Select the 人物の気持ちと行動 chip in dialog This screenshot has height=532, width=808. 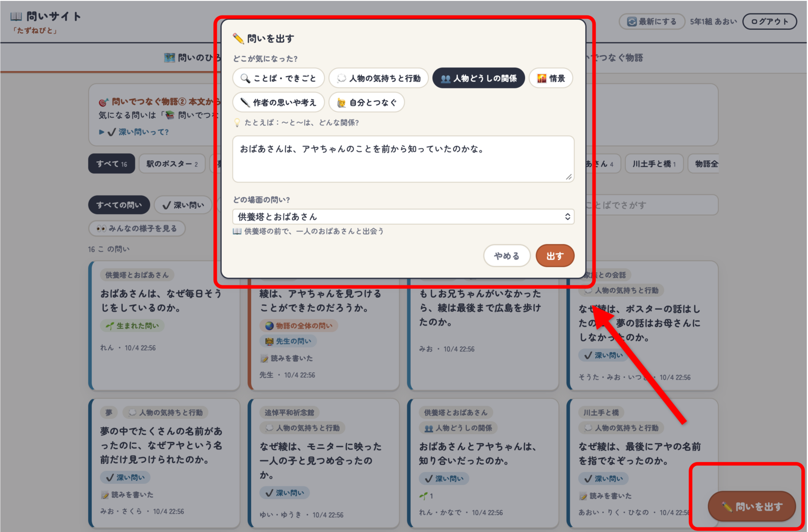(378, 78)
